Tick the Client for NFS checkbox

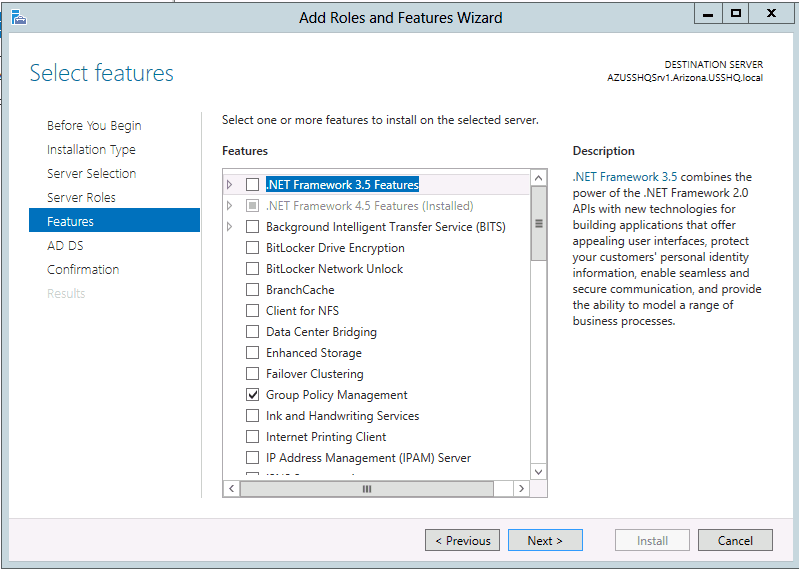pyautogui.click(x=252, y=311)
